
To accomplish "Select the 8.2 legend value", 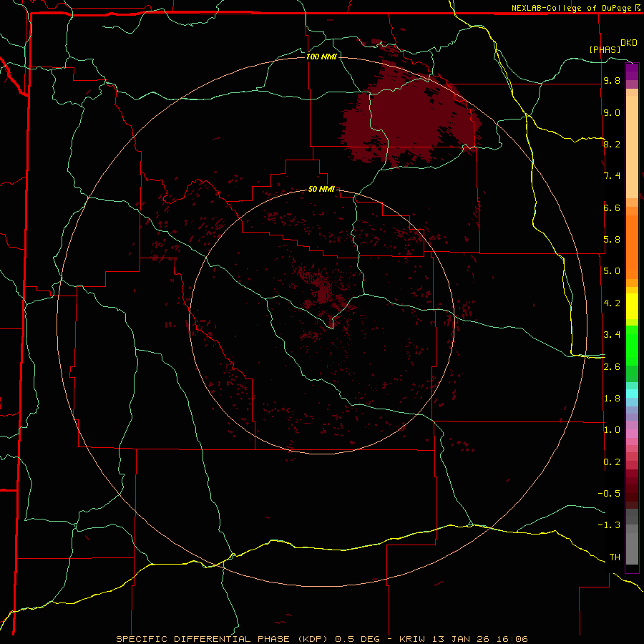I will tap(612, 144).
